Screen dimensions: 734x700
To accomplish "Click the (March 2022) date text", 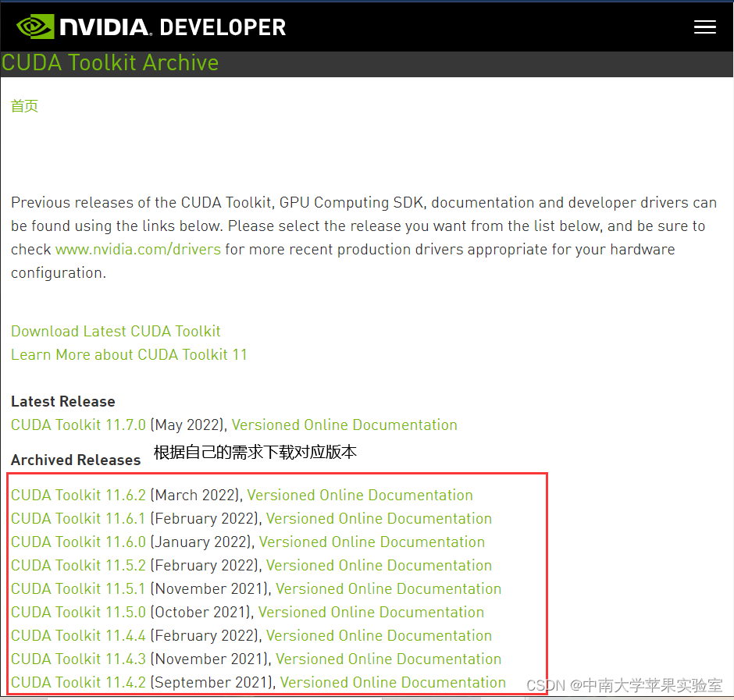I will click(x=194, y=495).
